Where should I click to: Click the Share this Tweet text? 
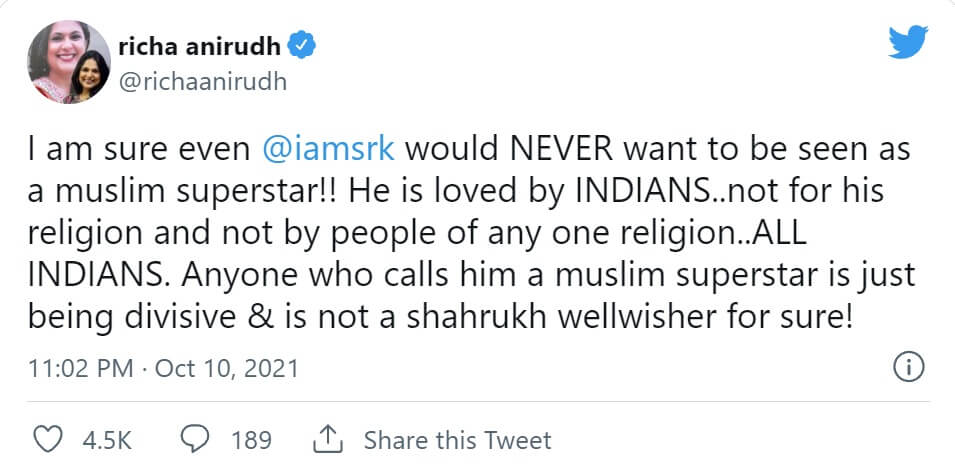point(457,440)
